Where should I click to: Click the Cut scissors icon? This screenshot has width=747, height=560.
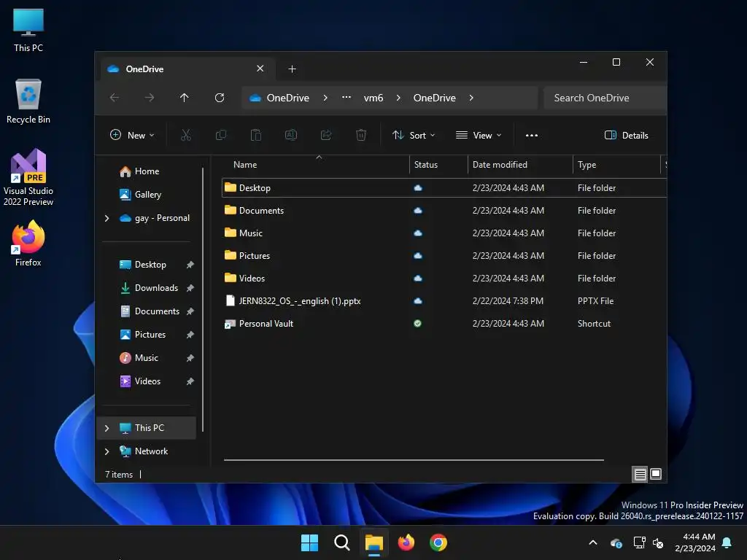[186, 135]
